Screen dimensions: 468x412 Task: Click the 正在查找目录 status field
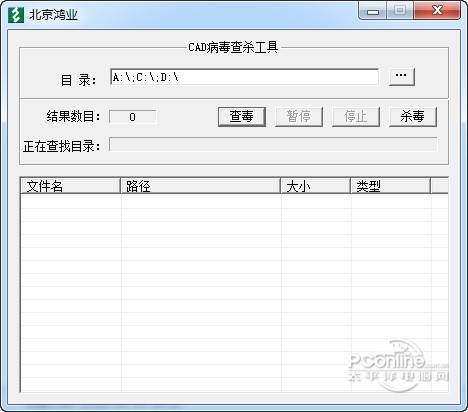tap(273, 144)
